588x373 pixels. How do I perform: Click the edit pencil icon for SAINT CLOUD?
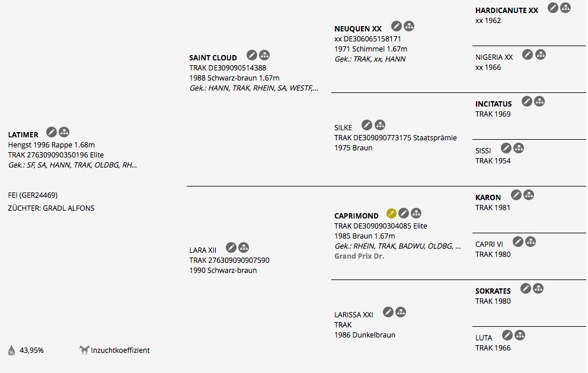pos(252,56)
